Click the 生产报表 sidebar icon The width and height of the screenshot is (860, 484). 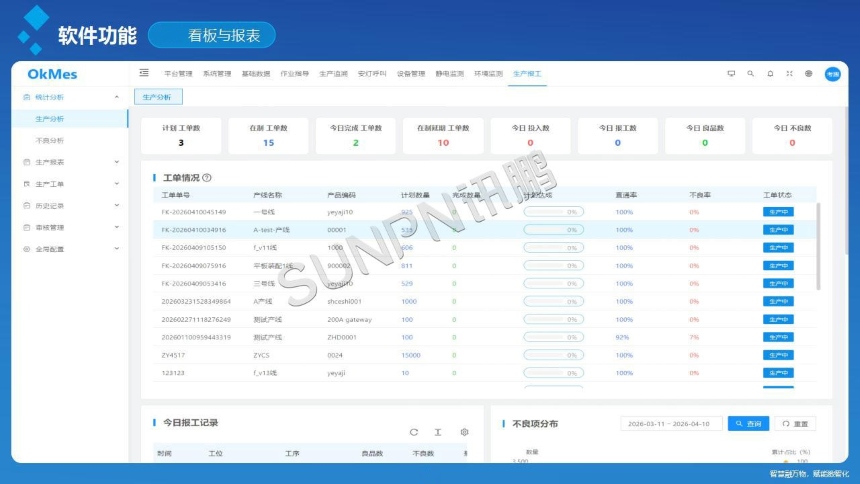26,162
